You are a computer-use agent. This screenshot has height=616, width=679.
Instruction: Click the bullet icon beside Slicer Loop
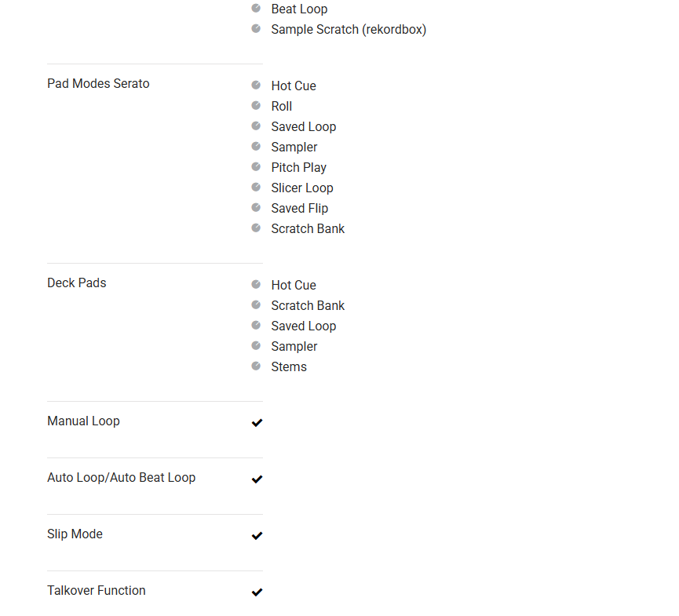[x=256, y=187]
